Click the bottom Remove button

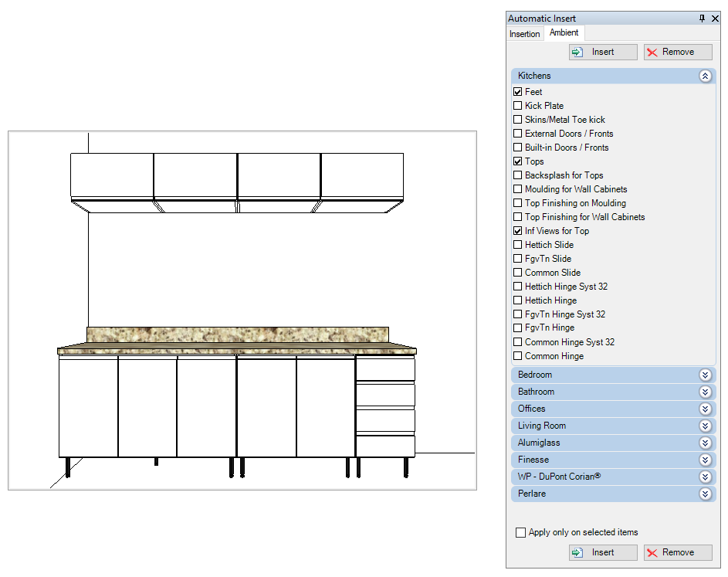pos(678,552)
